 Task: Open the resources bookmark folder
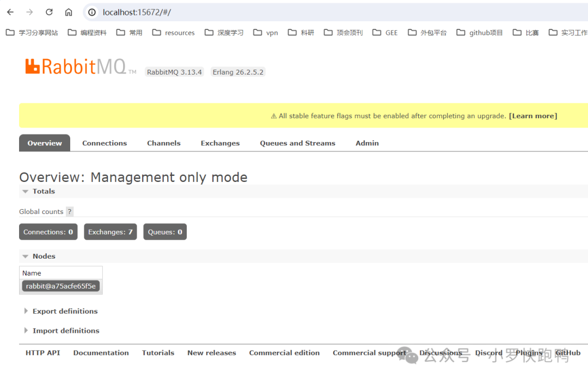174,33
